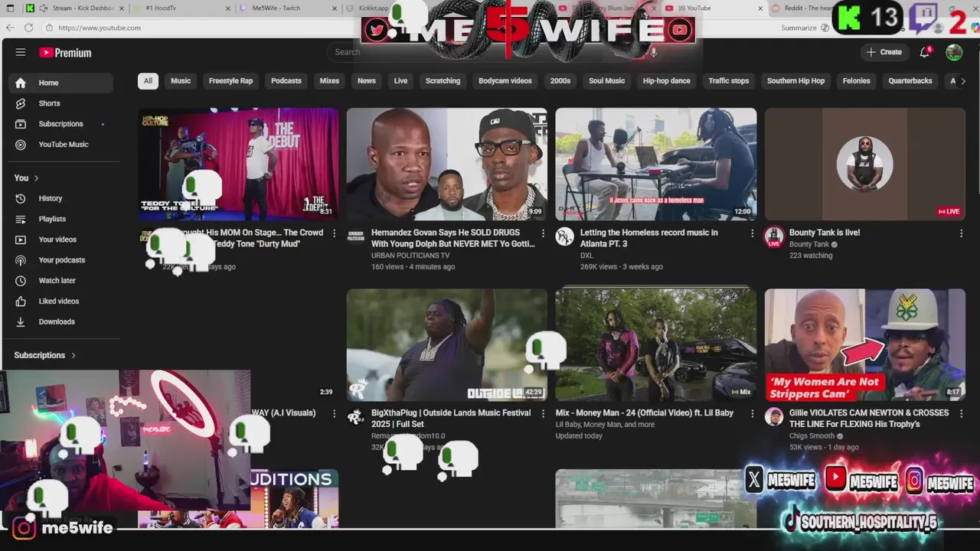
Task: Open Letting the Homeless record music title
Action: point(649,238)
